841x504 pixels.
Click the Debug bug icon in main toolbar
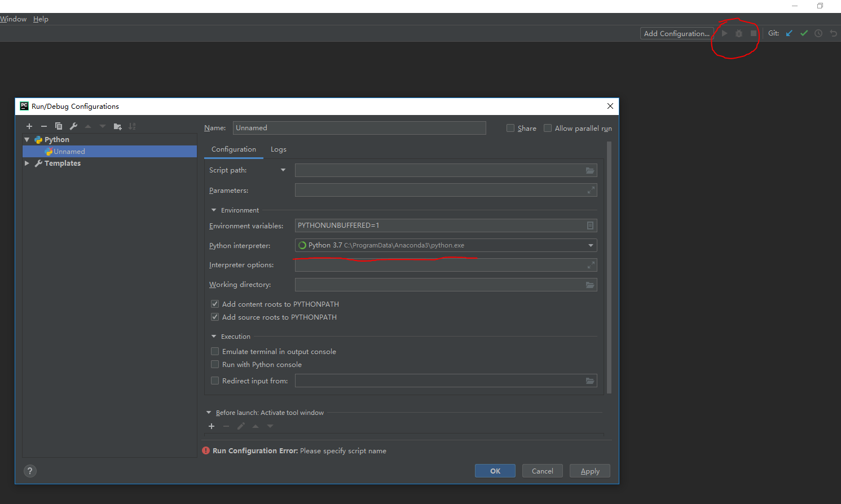click(x=739, y=33)
